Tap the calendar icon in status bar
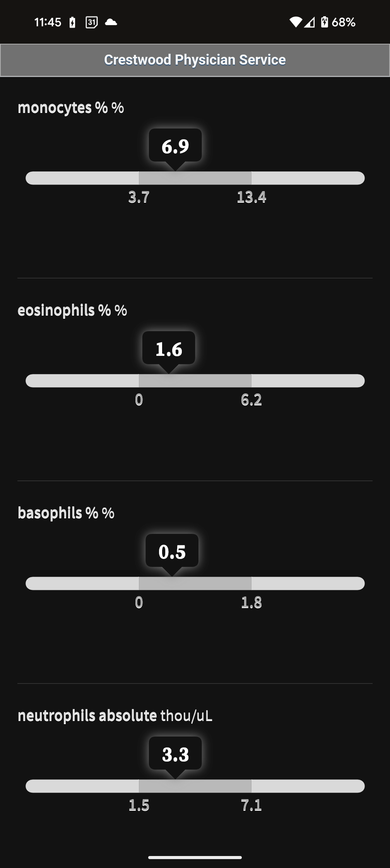The height and width of the screenshot is (868, 390). 91,22
